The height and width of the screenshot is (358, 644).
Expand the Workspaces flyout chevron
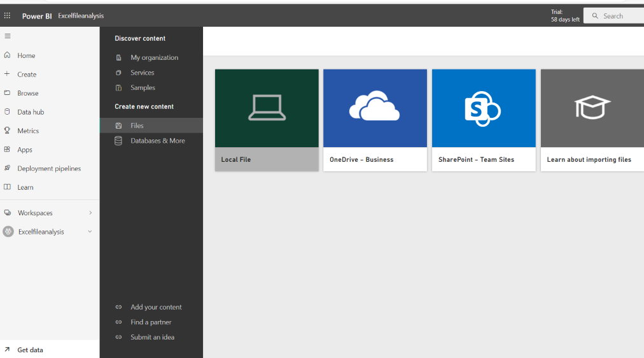click(x=90, y=213)
